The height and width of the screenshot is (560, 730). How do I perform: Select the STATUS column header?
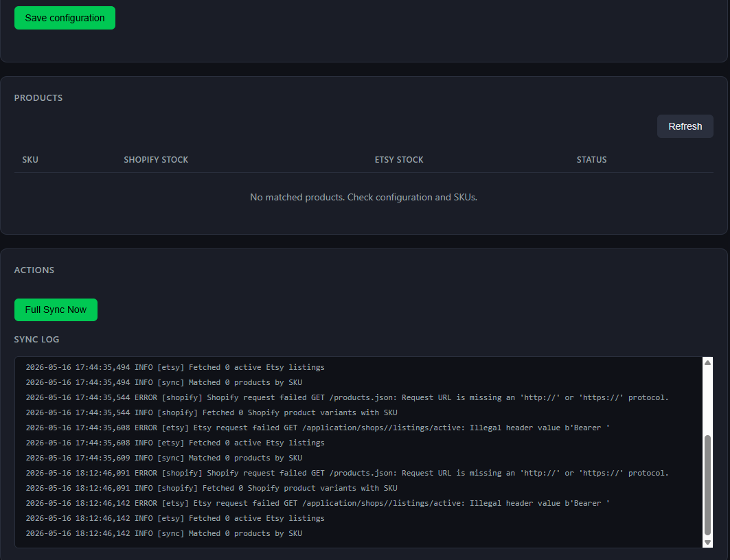click(x=592, y=159)
